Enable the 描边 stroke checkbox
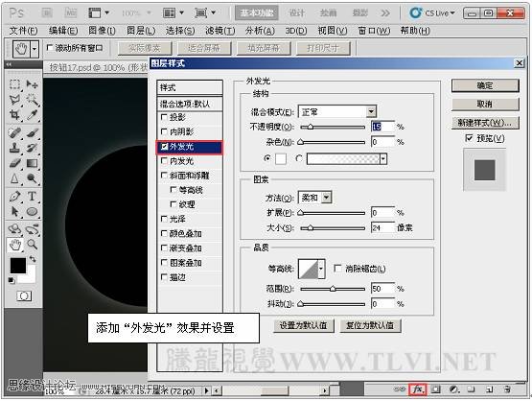Image resolution: width=532 pixels, height=401 pixels. (164, 277)
